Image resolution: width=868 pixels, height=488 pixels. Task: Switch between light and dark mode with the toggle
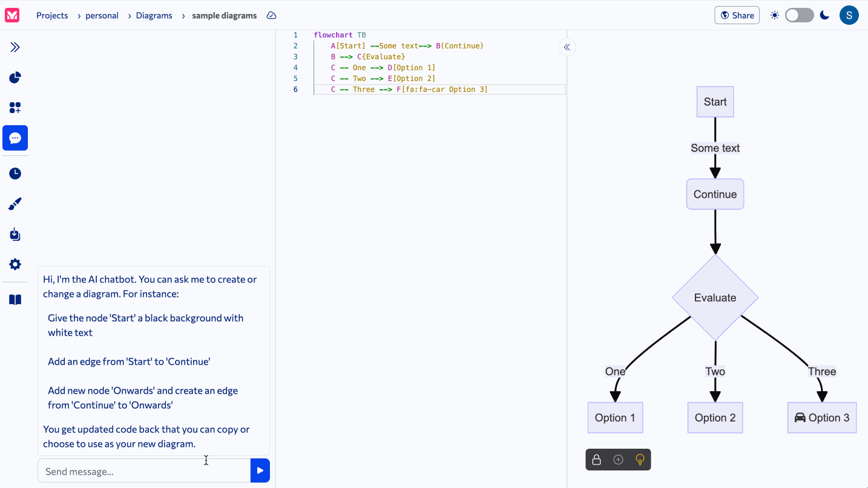click(x=799, y=15)
